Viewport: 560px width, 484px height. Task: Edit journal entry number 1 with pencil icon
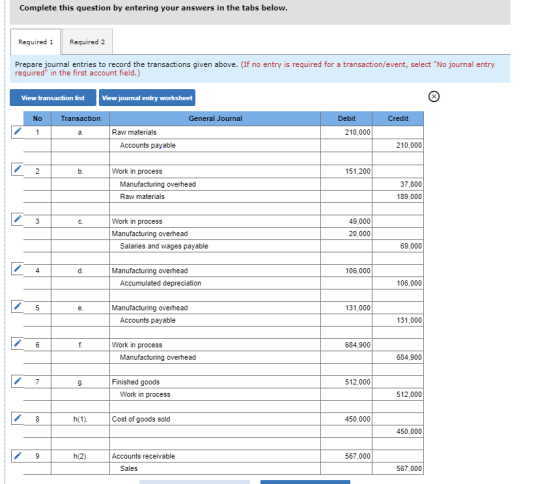click(x=17, y=132)
